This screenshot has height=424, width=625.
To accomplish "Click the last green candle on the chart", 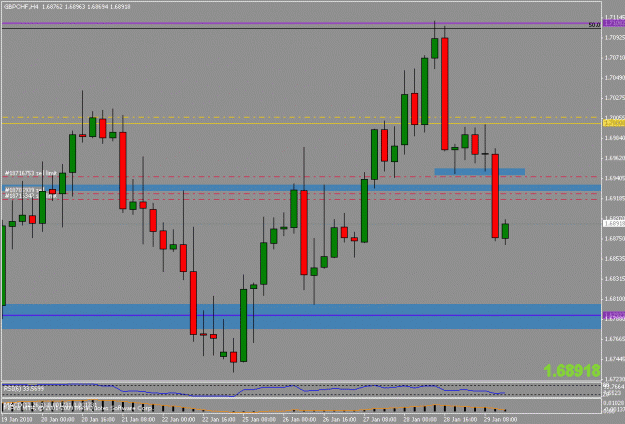I will [x=505, y=231].
